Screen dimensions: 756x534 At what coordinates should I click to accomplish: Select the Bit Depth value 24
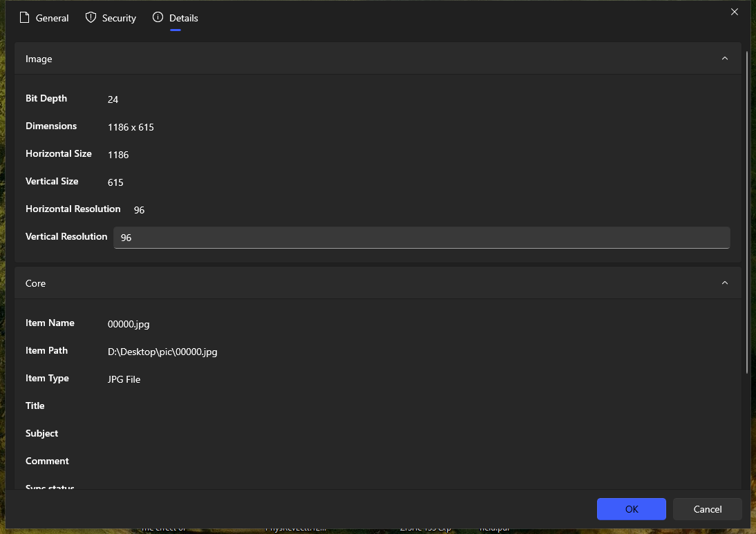click(113, 99)
